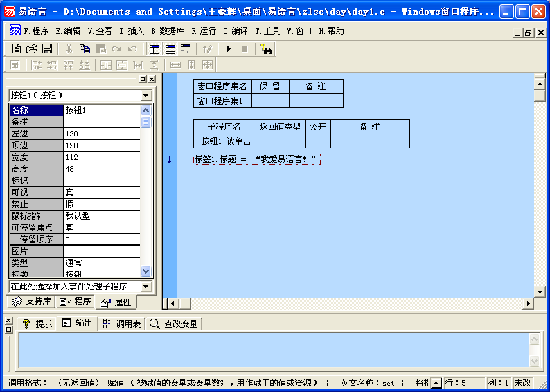Switch to the 支持库 tab
550x392 pixels.
[x=31, y=302]
